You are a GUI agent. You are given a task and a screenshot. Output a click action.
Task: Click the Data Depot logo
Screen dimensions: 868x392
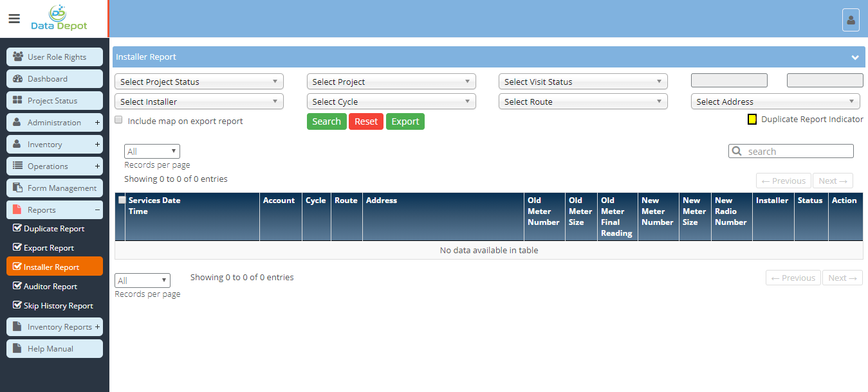(x=59, y=18)
